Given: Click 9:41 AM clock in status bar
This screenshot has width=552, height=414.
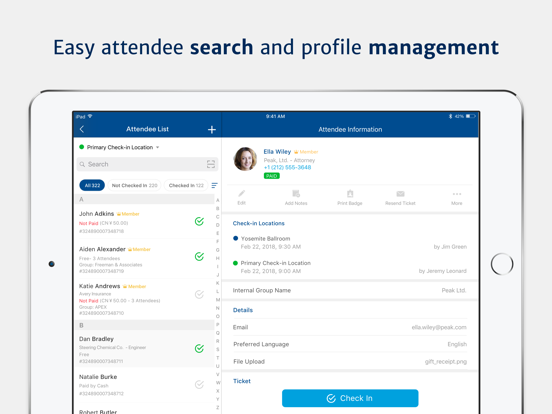Looking at the screenshot, I should [275, 116].
